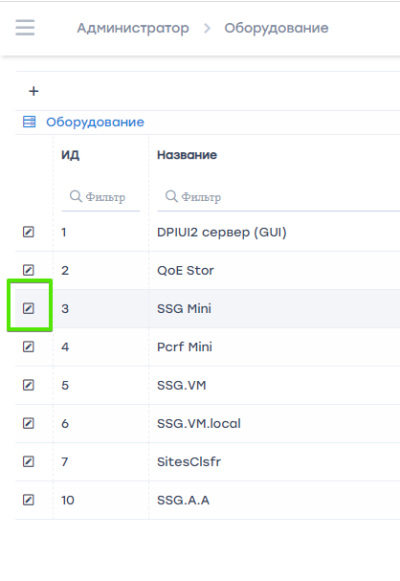Screen dimensions: 400x581
Task: Open the hamburger navigation menu
Action: tap(25, 28)
